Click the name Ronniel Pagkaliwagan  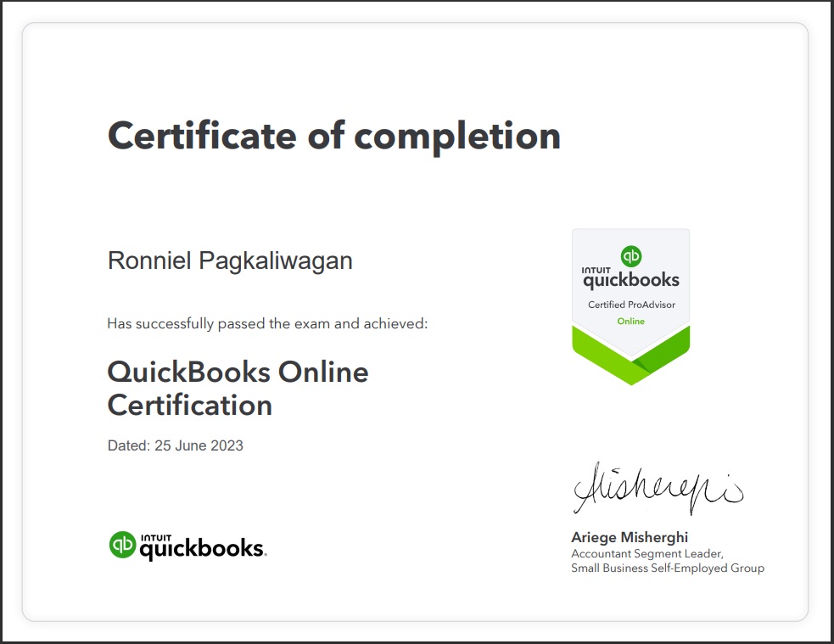[x=229, y=260]
